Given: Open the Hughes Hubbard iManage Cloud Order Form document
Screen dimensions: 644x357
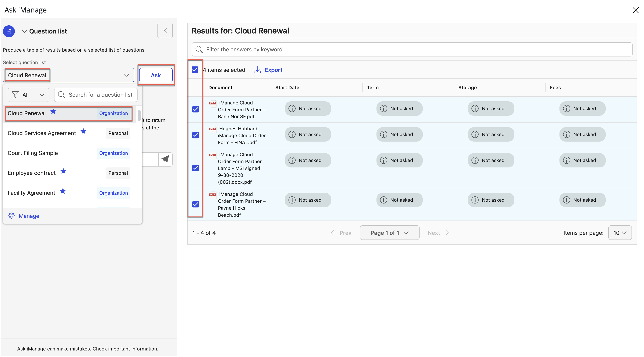Looking at the screenshot, I should [242, 135].
